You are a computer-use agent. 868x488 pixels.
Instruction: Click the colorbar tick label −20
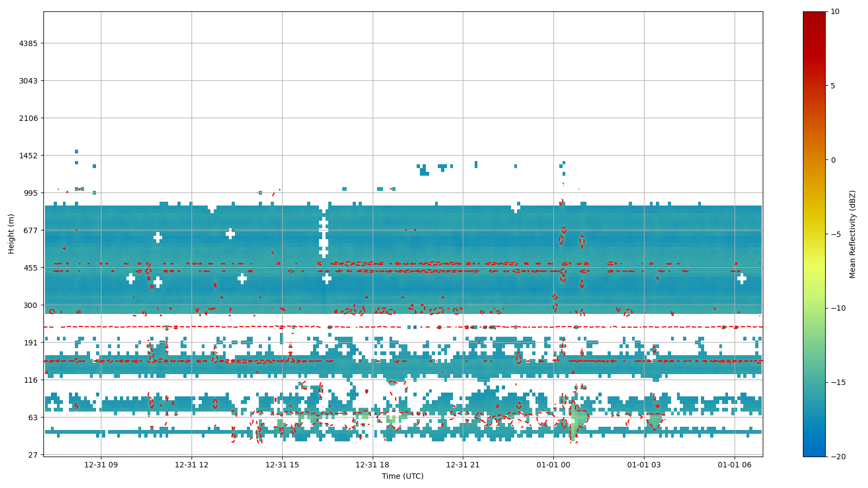pyautogui.click(x=837, y=457)
